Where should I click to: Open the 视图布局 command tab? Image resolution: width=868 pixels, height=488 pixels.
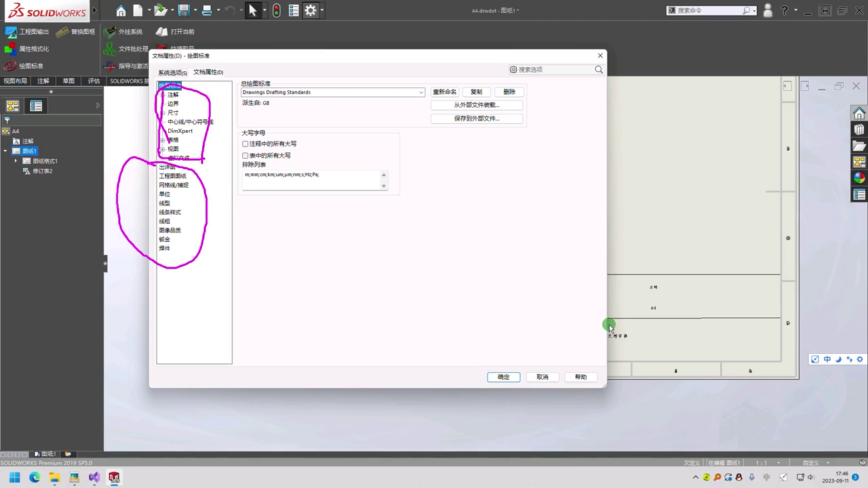pos(16,81)
